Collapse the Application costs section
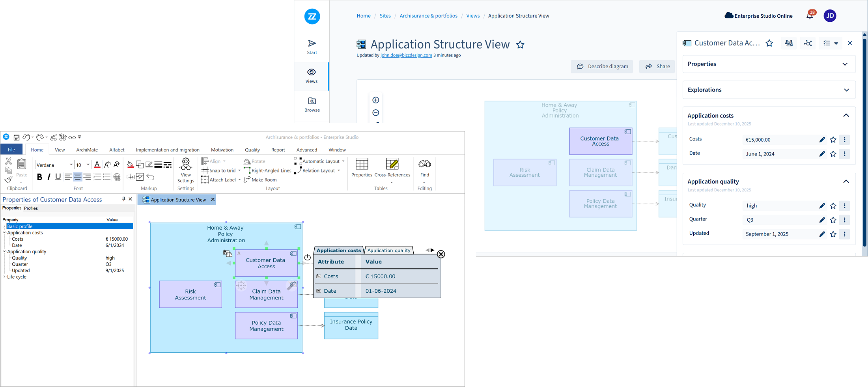Image resolution: width=868 pixels, height=387 pixels. (846, 116)
